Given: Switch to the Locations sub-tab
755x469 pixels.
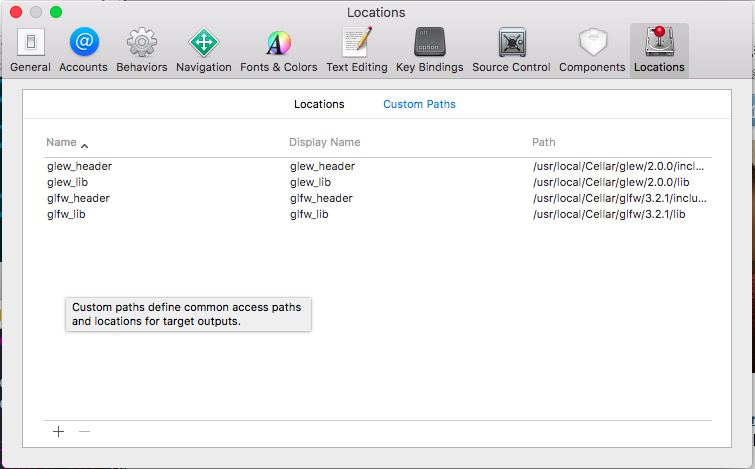Looking at the screenshot, I should [x=319, y=104].
